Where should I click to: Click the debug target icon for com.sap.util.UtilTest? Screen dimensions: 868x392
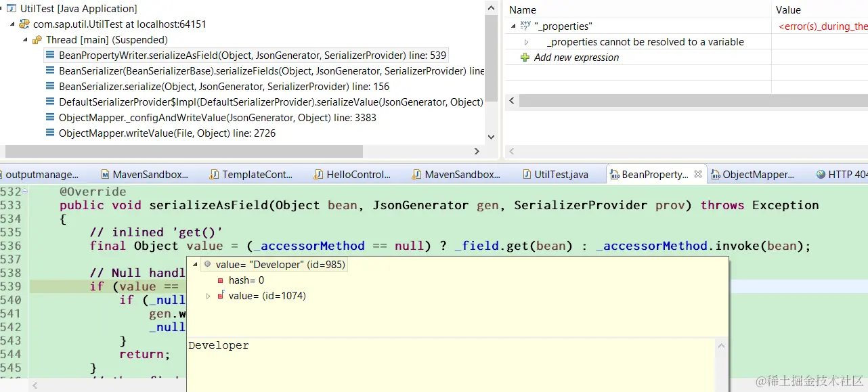pos(25,24)
